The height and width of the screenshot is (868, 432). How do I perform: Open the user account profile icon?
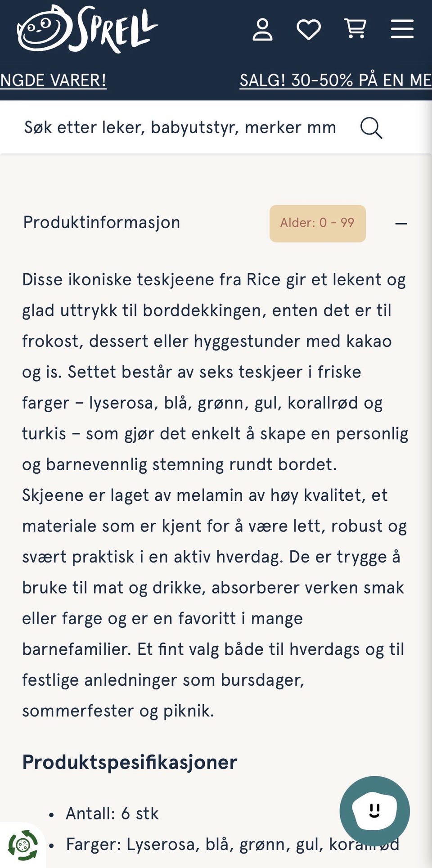tap(262, 30)
